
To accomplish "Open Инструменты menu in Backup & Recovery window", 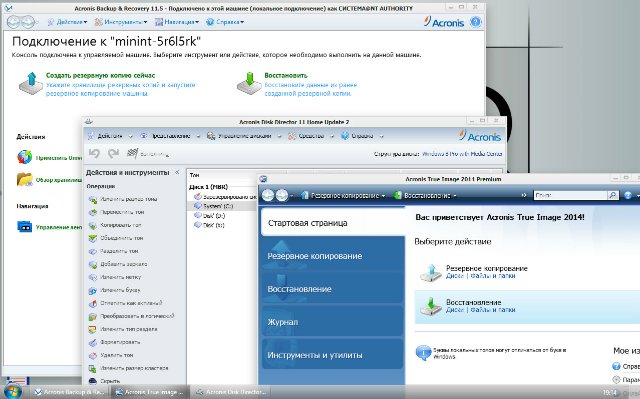I will pos(121,22).
